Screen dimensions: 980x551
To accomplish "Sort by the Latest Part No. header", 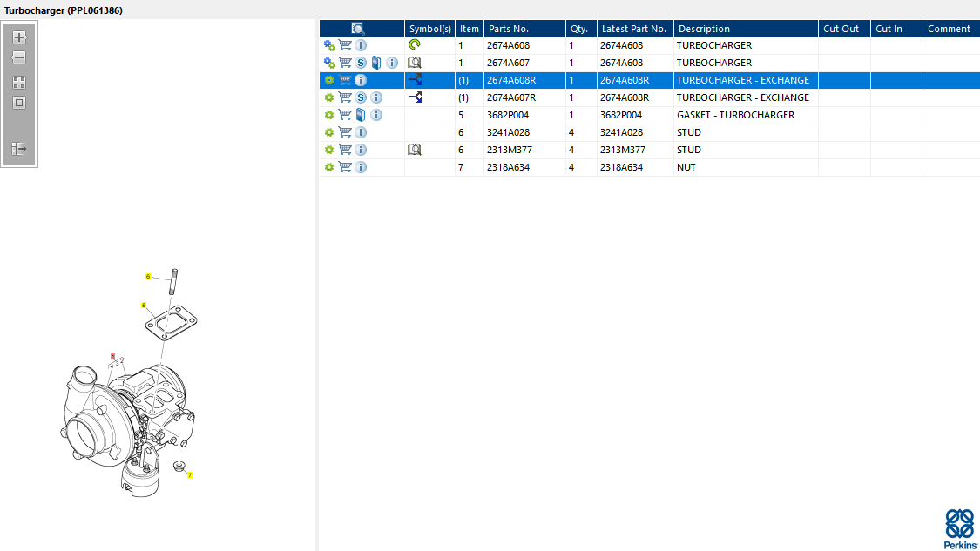I will pos(635,29).
